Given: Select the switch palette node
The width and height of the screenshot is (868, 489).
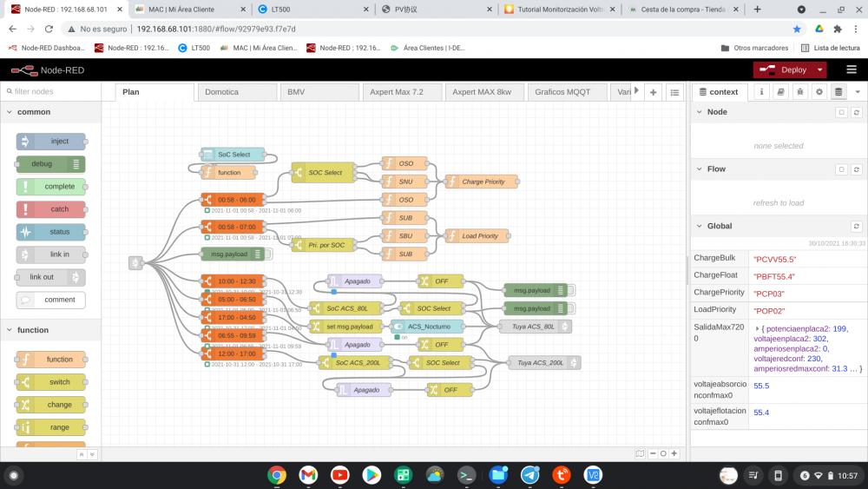Looking at the screenshot, I should [51, 382].
